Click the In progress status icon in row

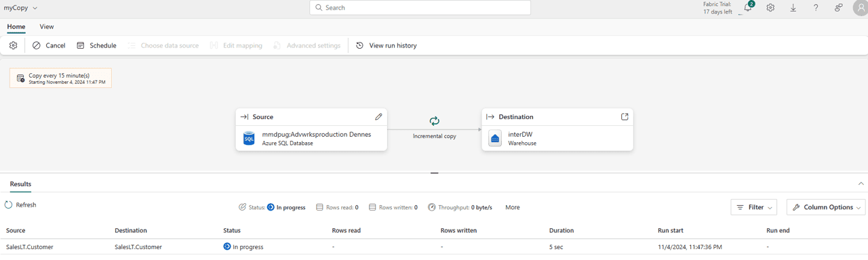pyautogui.click(x=227, y=247)
